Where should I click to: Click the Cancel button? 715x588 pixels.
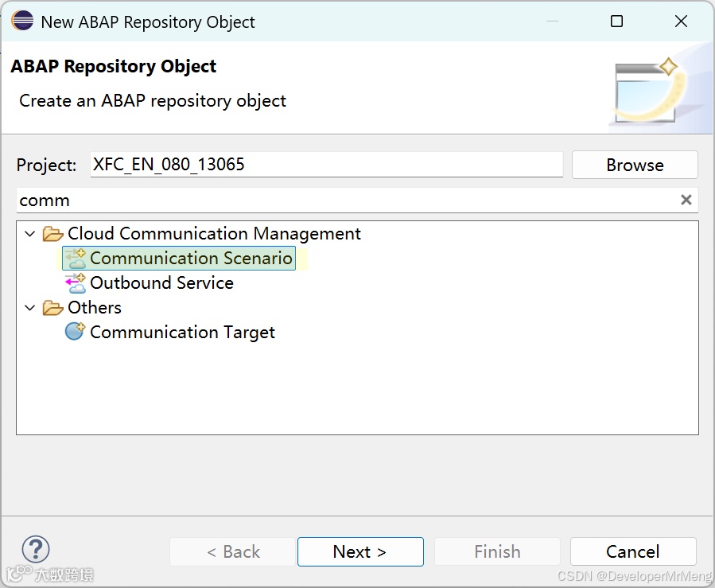point(633,551)
